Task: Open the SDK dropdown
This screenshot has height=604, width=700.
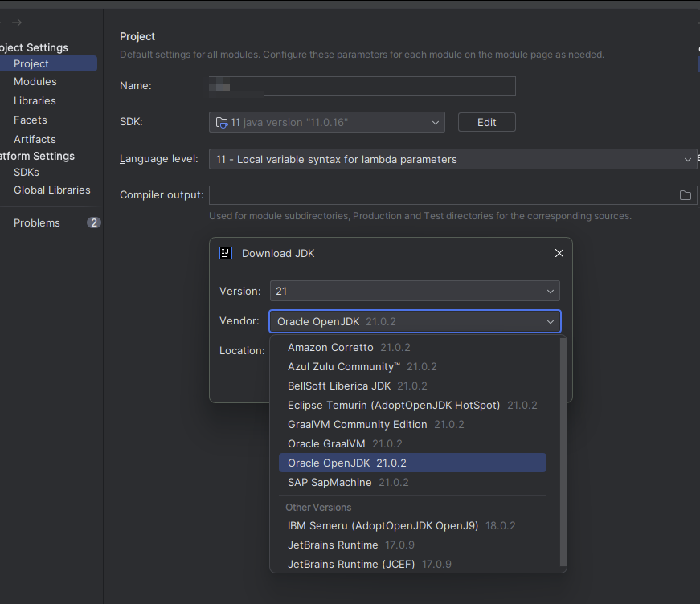Action: pos(327,122)
